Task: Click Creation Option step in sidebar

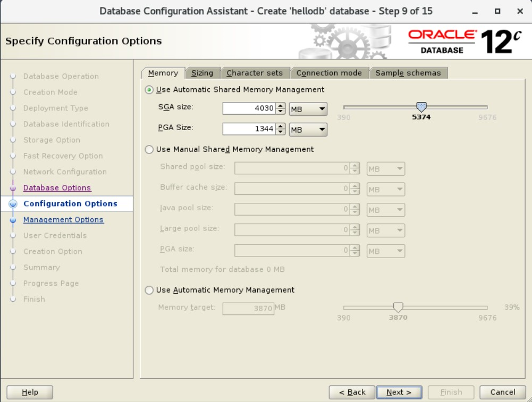Action: click(x=53, y=252)
